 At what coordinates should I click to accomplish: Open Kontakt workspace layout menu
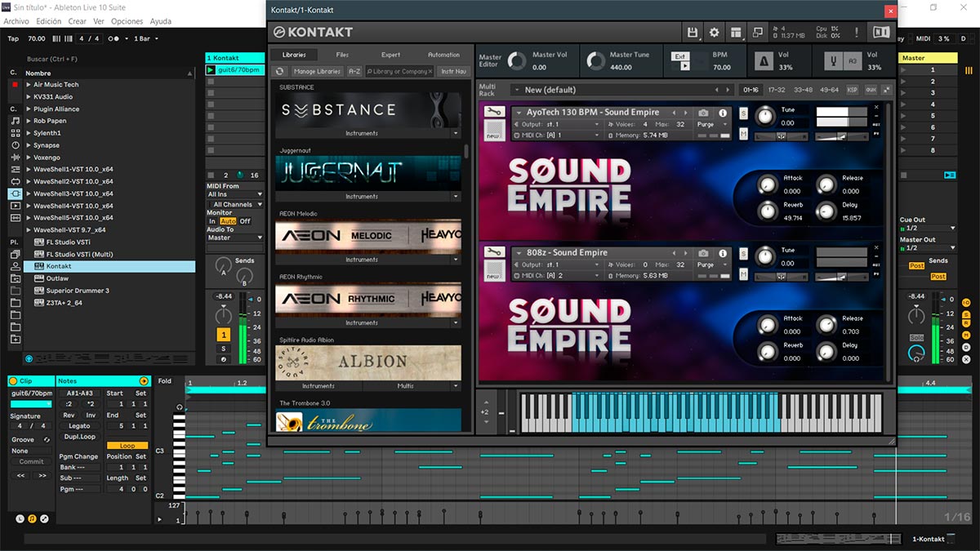[x=737, y=32]
